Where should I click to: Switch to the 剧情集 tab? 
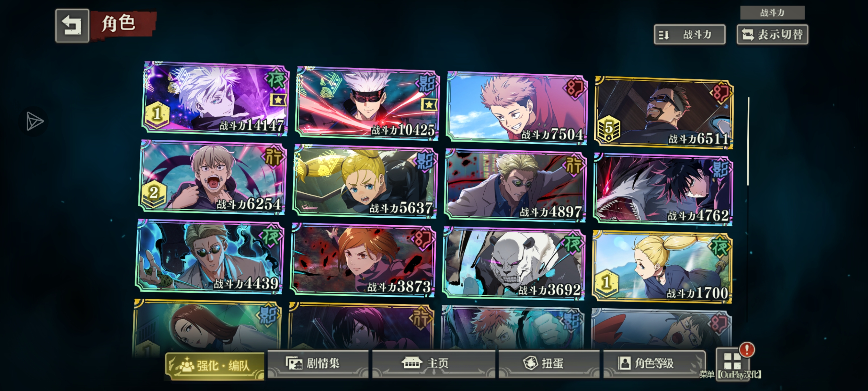click(318, 364)
